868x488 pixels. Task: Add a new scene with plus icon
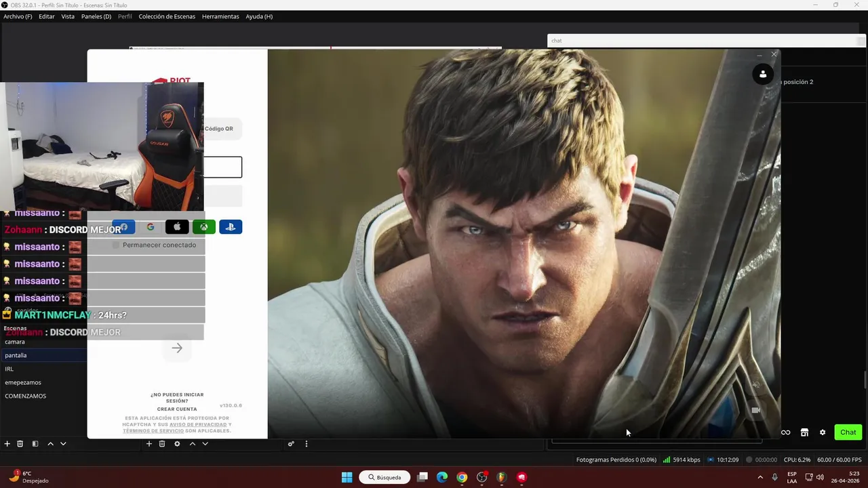pos(7,444)
